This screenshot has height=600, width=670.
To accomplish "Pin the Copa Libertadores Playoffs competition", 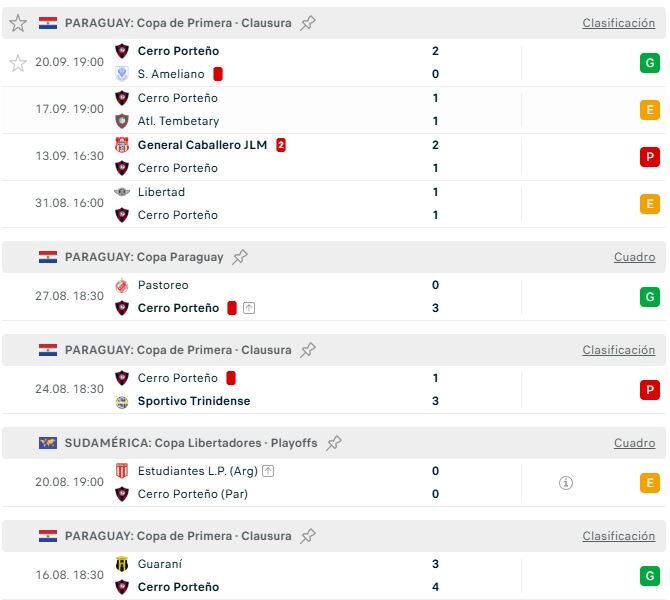I will 334,443.
